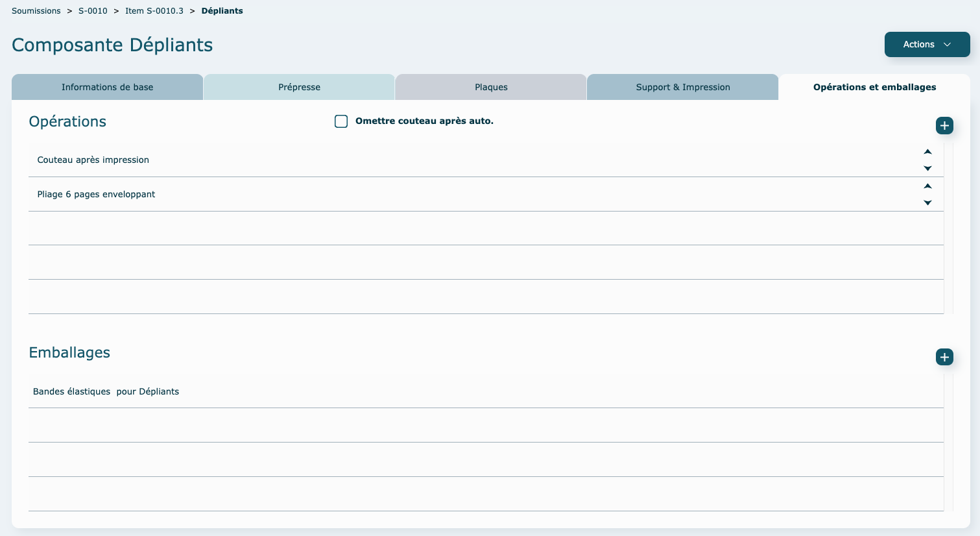Screen dimensions: 980x536
Task: Switch to Informations de base tab
Action: coord(108,87)
